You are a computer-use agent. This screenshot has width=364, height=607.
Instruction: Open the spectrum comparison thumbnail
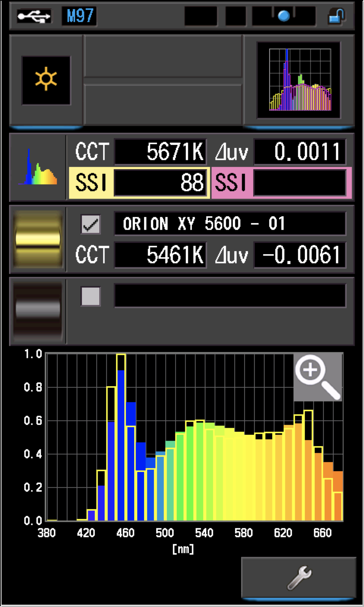299,80
